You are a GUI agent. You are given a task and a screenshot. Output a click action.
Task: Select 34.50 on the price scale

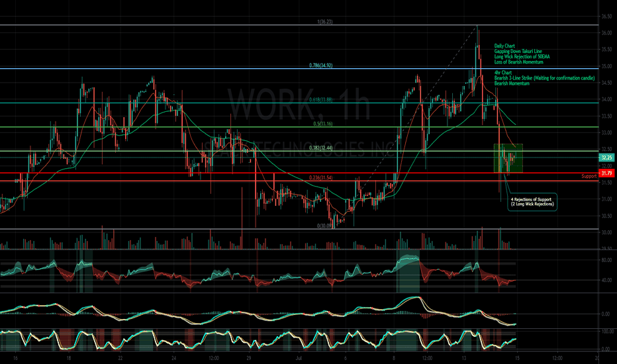pyautogui.click(x=606, y=83)
